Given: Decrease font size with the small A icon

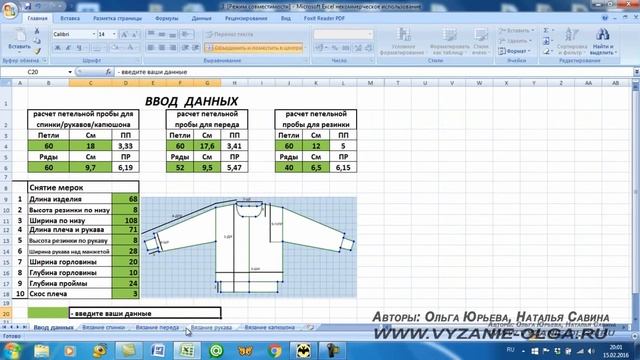Looking at the screenshot, I should [134, 35].
